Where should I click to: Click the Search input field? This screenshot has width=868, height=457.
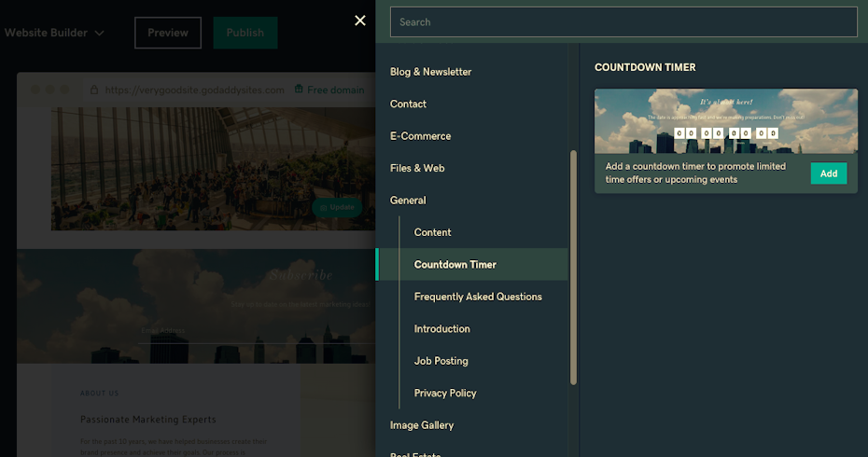coord(623,21)
